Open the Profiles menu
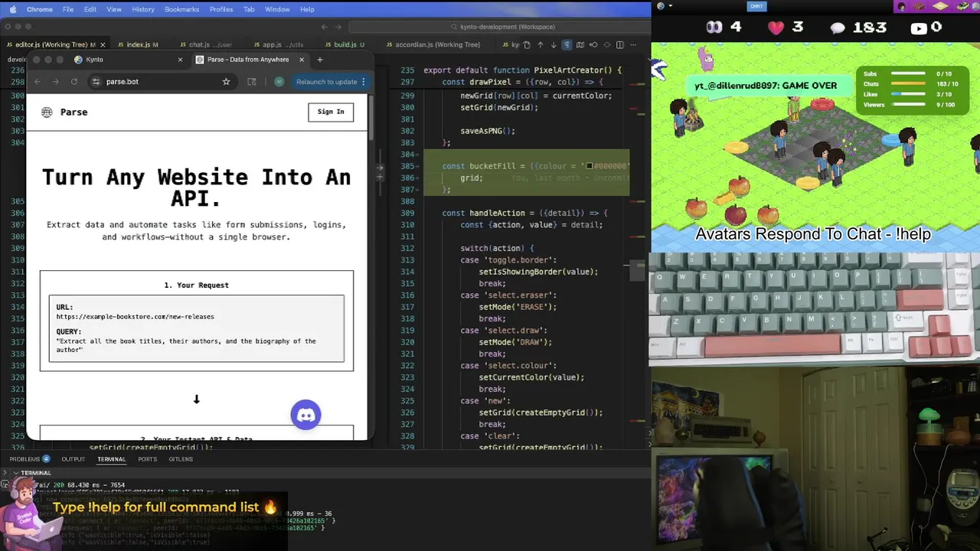980x551 pixels. (221, 9)
